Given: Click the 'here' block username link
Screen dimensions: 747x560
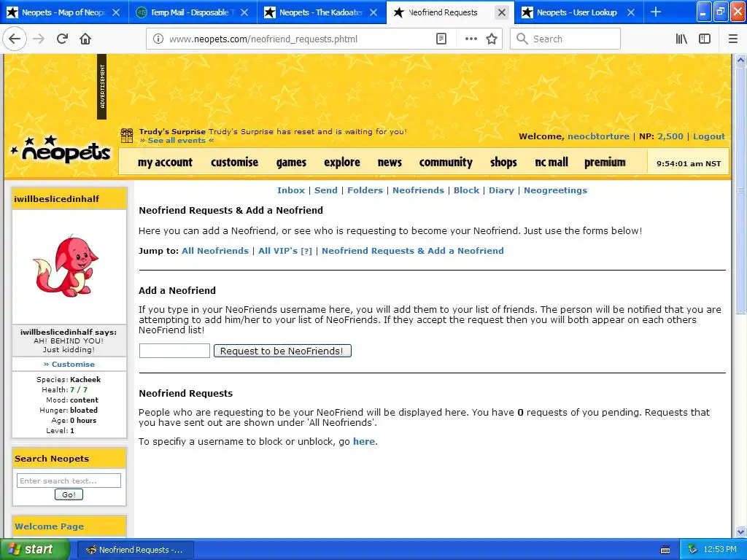Looking at the screenshot, I should [x=364, y=441].
